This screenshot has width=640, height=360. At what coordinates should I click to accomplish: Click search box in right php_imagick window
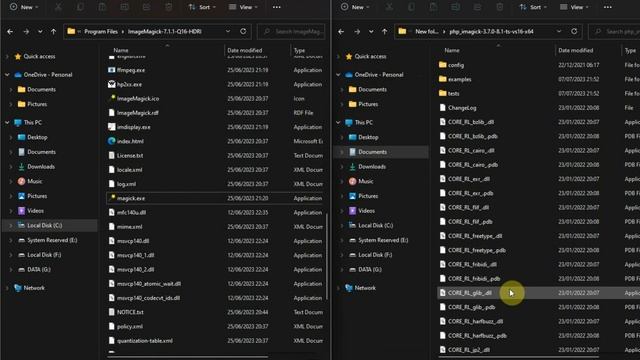[x=614, y=31]
